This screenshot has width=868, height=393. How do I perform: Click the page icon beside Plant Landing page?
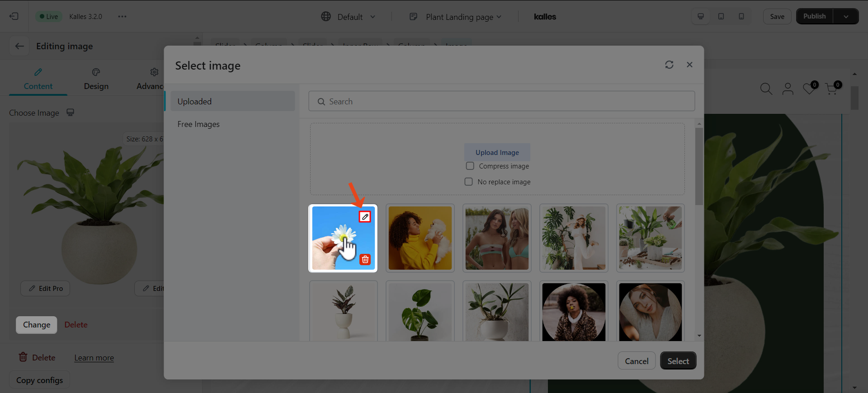coord(413,17)
